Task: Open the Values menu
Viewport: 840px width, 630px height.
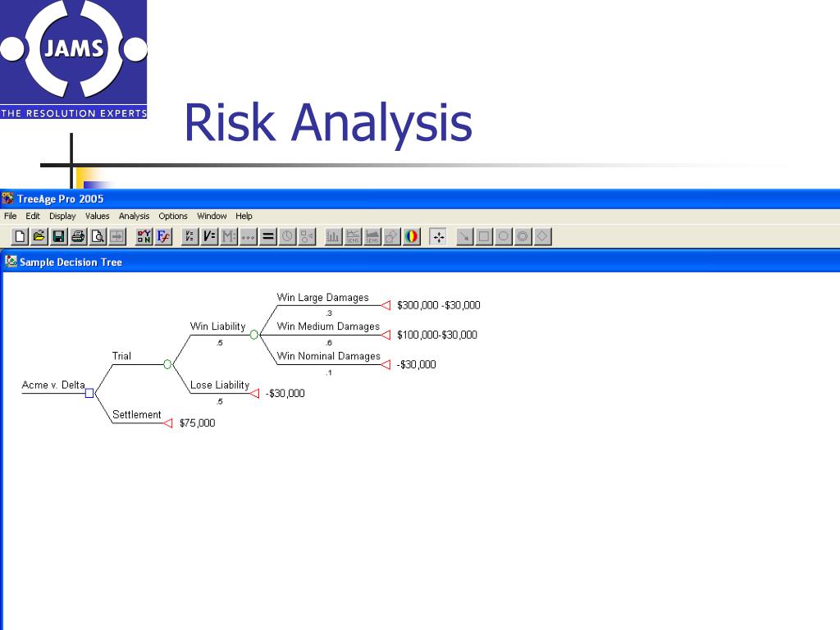Action: 97,216
